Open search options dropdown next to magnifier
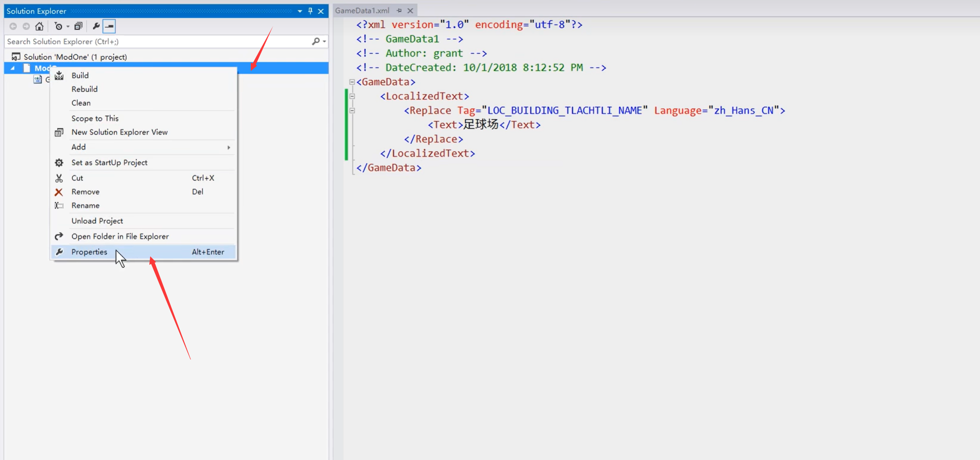Viewport: 980px width, 460px height. click(x=324, y=42)
